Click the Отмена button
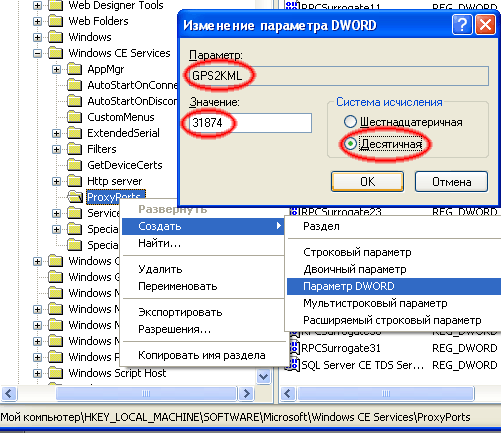 coord(451,182)
